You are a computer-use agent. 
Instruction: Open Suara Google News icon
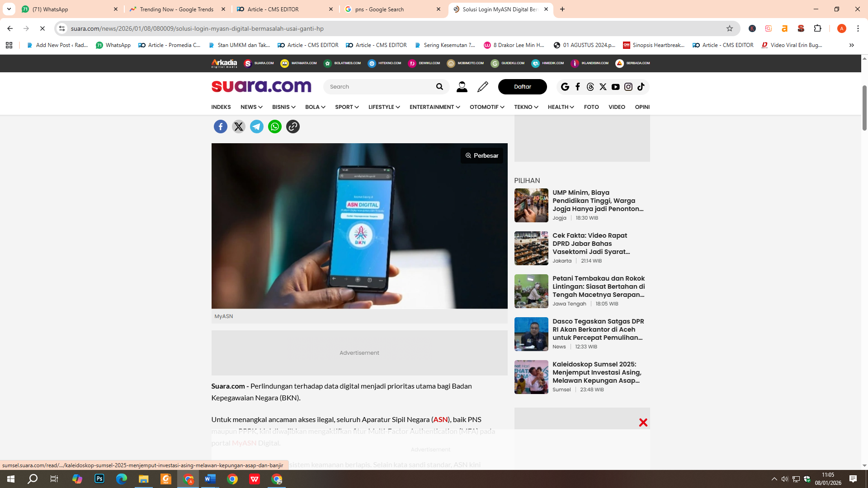565,87
